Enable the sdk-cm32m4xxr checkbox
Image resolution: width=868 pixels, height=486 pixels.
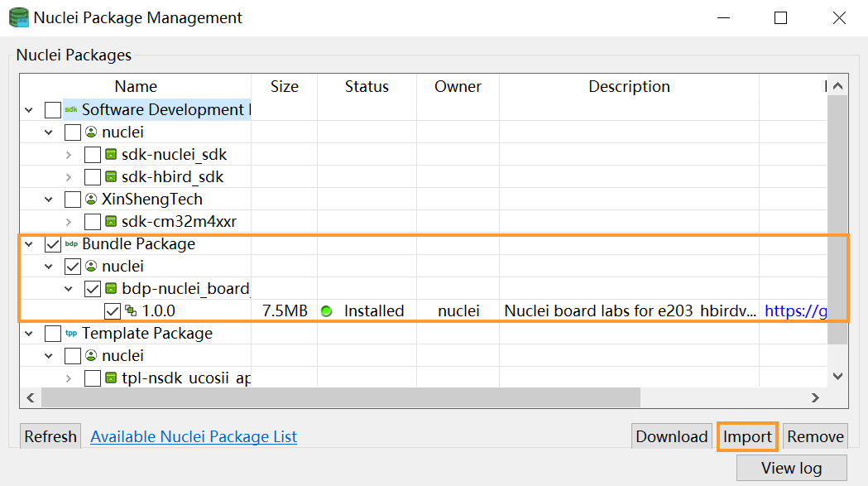(x=92, y=222)
